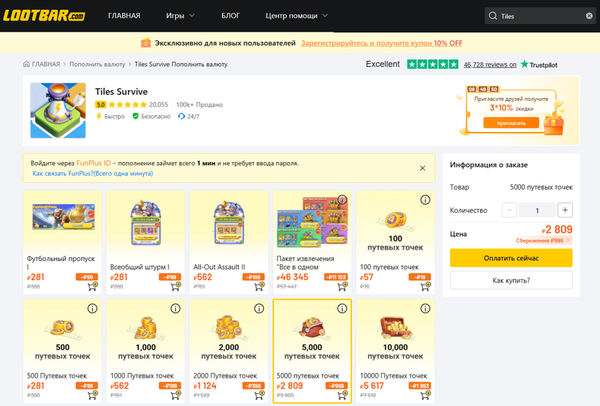Expand the Центр помощи dropdown

click(x=297, y=16)
